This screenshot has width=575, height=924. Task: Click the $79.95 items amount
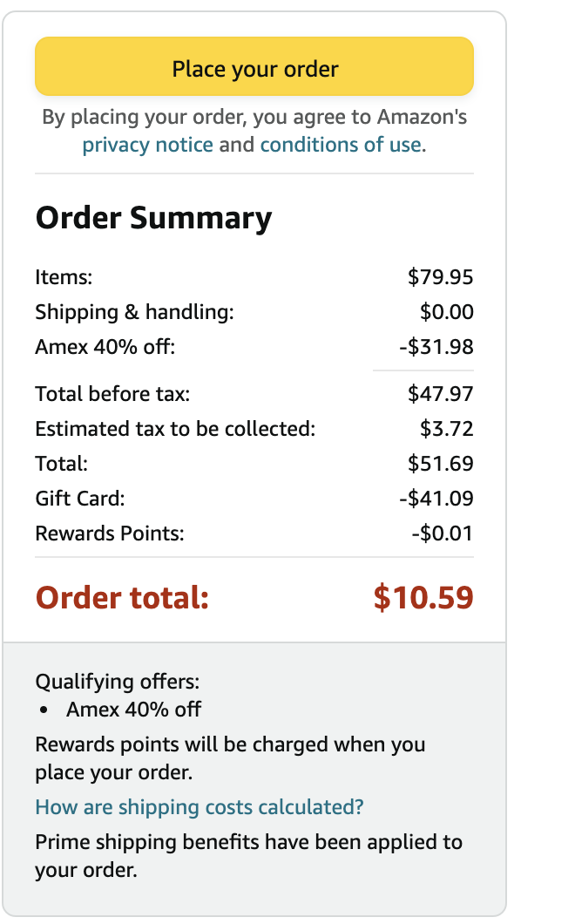[x=440, y=277]
